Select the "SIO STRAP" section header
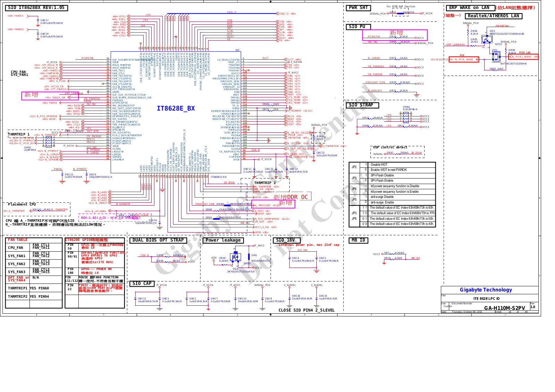The height and width of the screenshot is (392, 555). point(362,105)
